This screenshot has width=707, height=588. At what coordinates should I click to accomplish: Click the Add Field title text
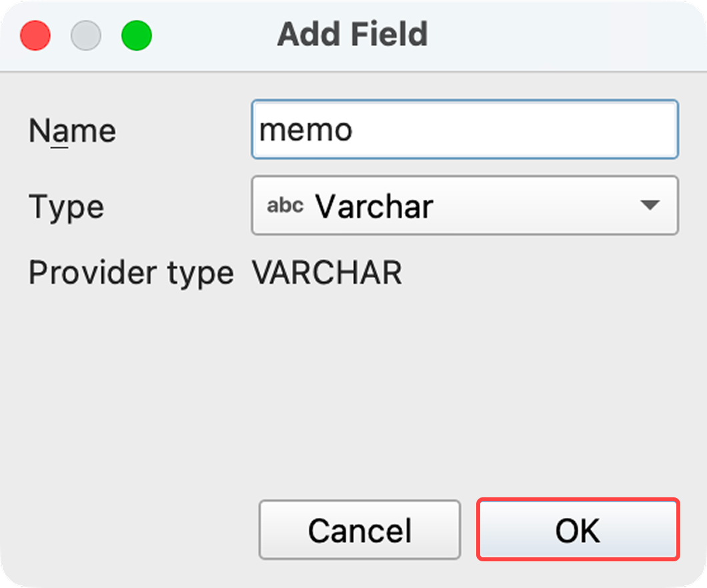click(352, 35)
